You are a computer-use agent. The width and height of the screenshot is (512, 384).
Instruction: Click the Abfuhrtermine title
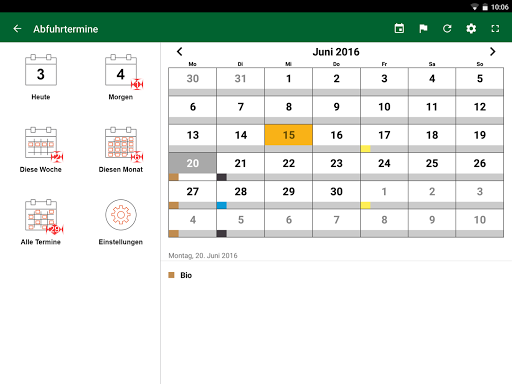66,29
